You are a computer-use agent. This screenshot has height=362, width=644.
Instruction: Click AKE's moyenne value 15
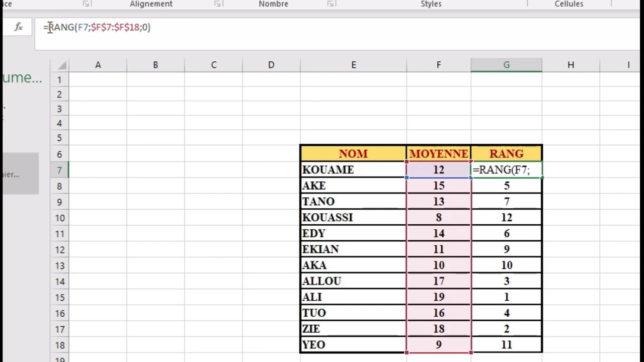point(439,186)
